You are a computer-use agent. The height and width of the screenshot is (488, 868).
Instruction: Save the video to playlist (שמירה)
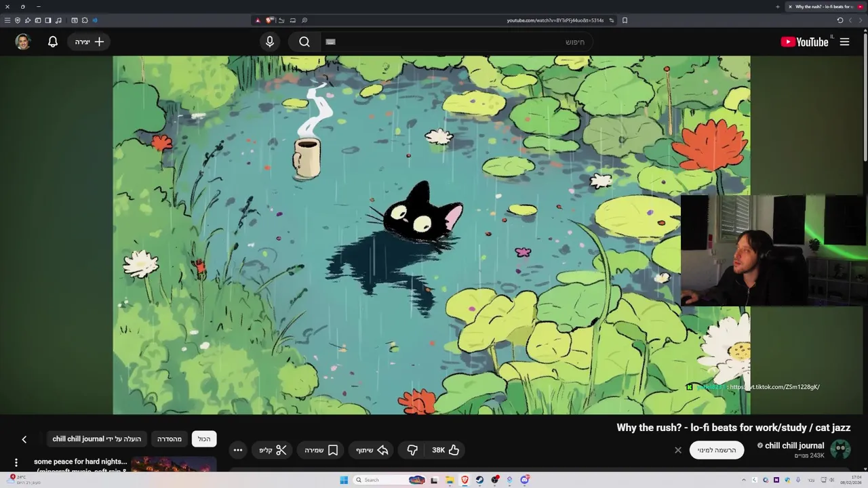[x=321, y=450]
